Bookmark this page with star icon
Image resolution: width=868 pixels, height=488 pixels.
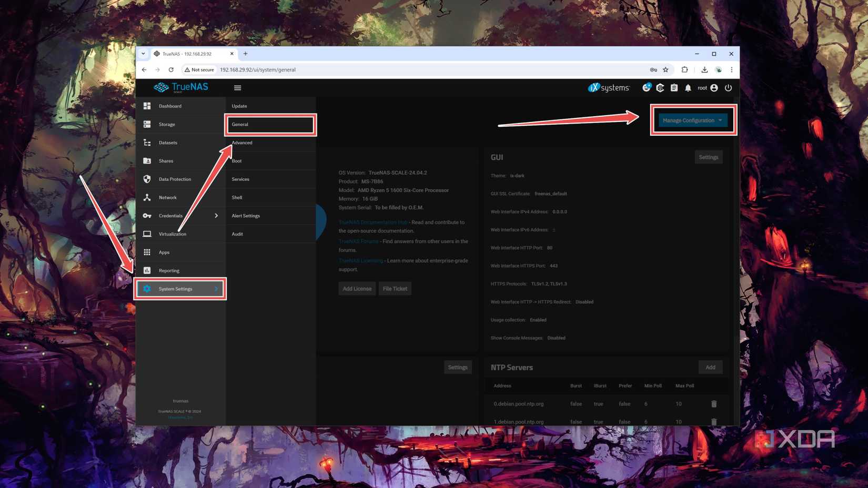(x=666, y=69)
